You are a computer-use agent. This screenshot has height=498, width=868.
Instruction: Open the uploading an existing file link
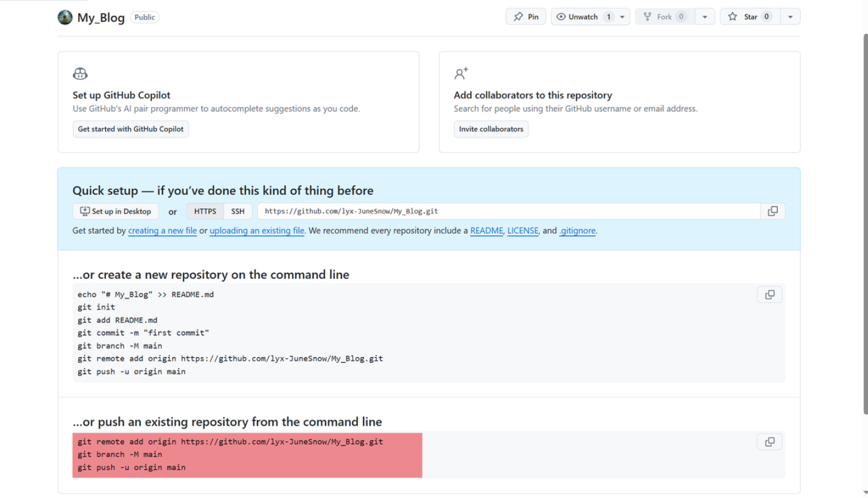[x=257, y=231]
